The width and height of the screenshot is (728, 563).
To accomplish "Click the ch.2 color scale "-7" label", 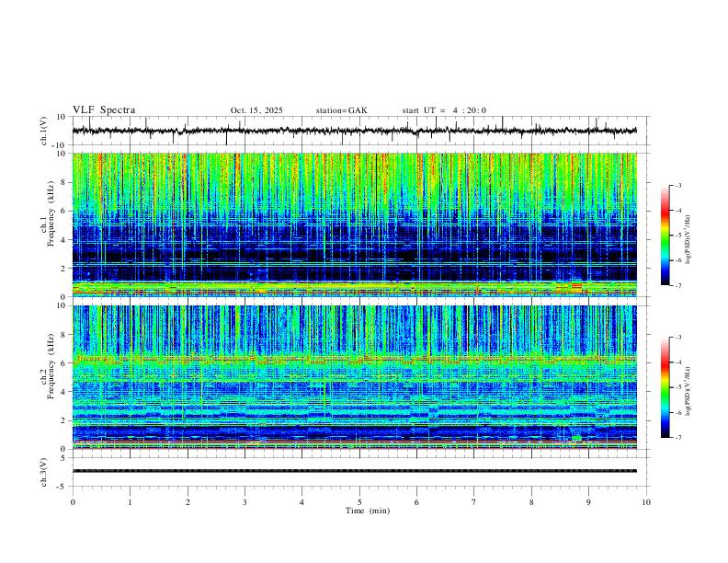I will tap(677, 438).
